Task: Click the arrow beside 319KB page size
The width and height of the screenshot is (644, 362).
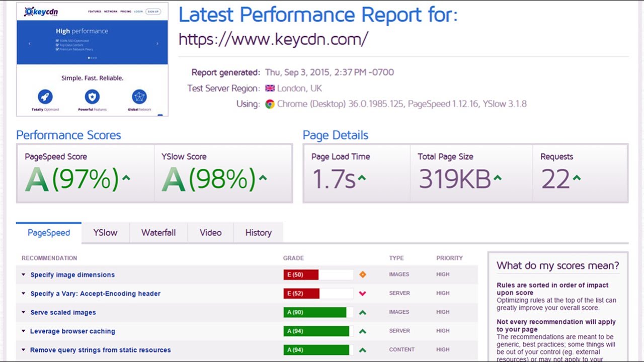Action: (x=497, y=177)
